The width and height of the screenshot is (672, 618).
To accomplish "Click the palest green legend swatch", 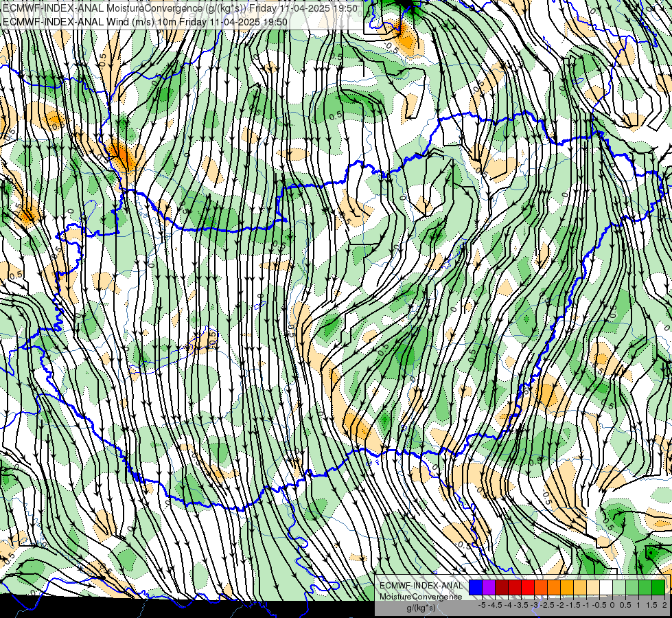I will pyautogui.click(x=619, y=588).
